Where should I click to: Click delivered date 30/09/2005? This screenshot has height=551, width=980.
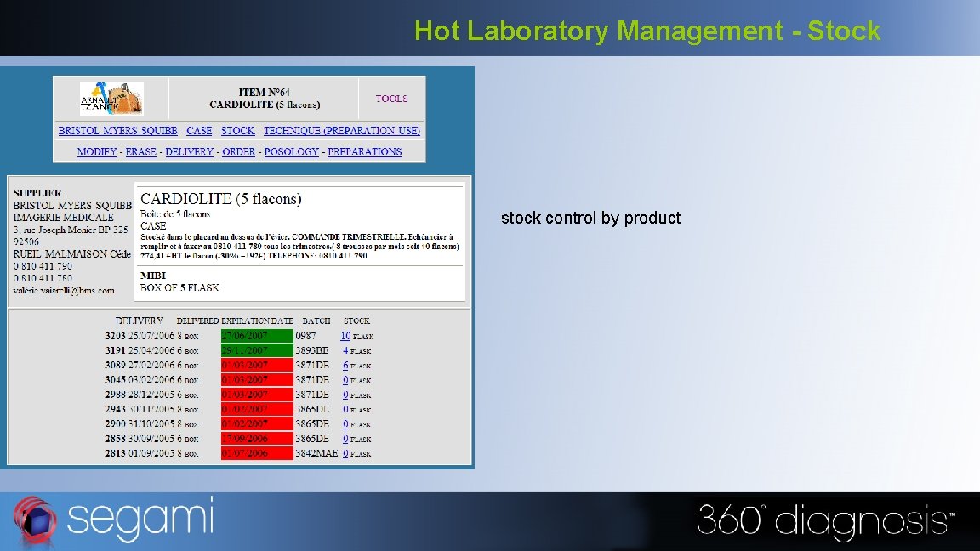(x=151, y=439)
